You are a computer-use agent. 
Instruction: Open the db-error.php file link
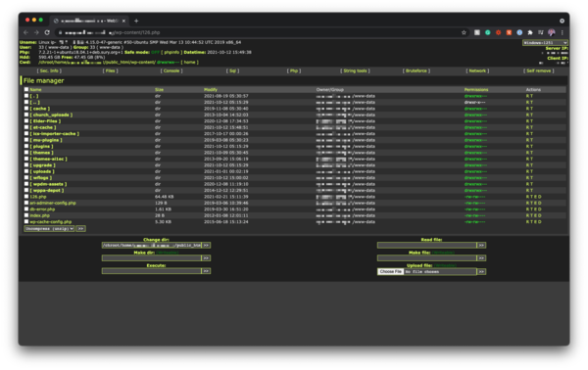point(42,208)
